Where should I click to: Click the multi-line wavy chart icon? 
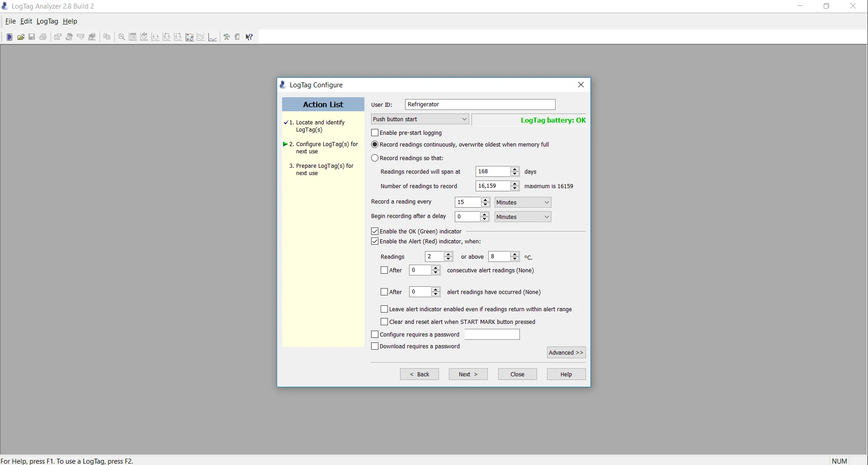point(201,37)
